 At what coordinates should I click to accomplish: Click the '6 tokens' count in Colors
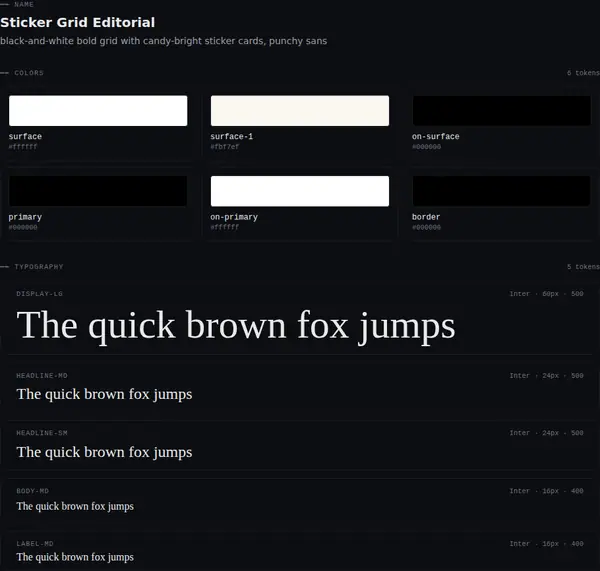click(583, 73)
